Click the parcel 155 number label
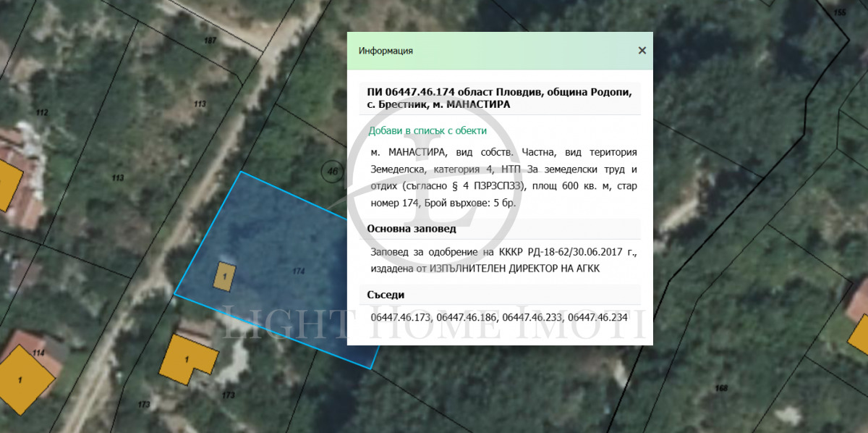 839,13
